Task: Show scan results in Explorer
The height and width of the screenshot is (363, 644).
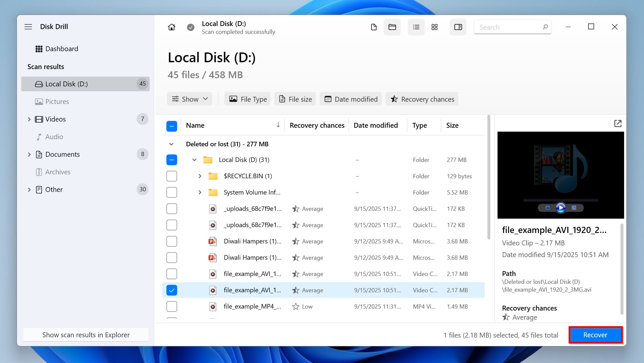Action: tap(86, 335)
